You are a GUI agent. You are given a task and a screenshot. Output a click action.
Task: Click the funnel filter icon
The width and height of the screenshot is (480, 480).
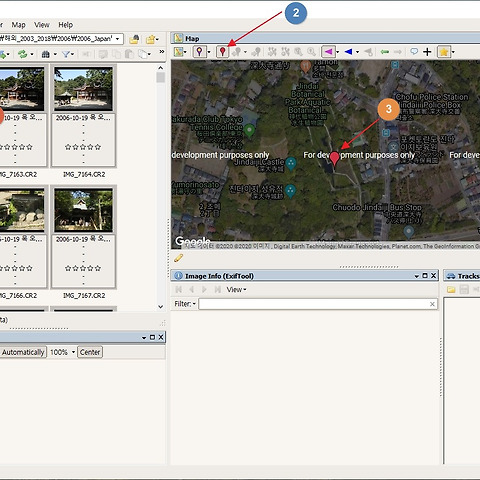click(x=66, y=54)
